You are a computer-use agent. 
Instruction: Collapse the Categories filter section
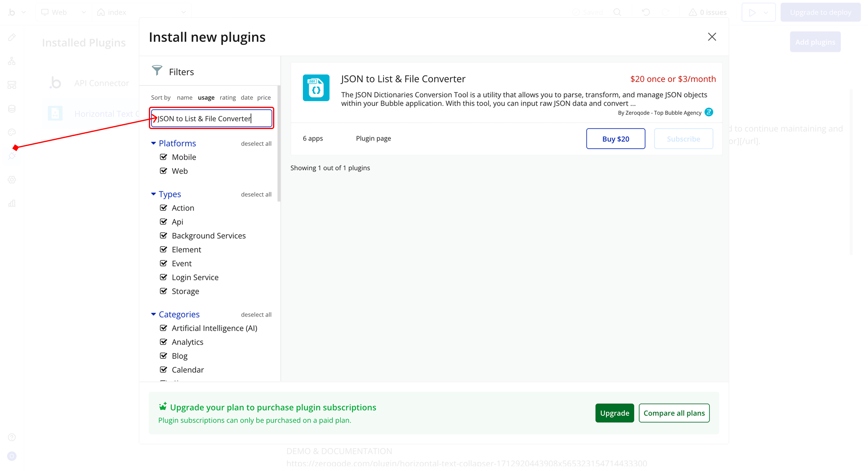[x=154, y=314]
